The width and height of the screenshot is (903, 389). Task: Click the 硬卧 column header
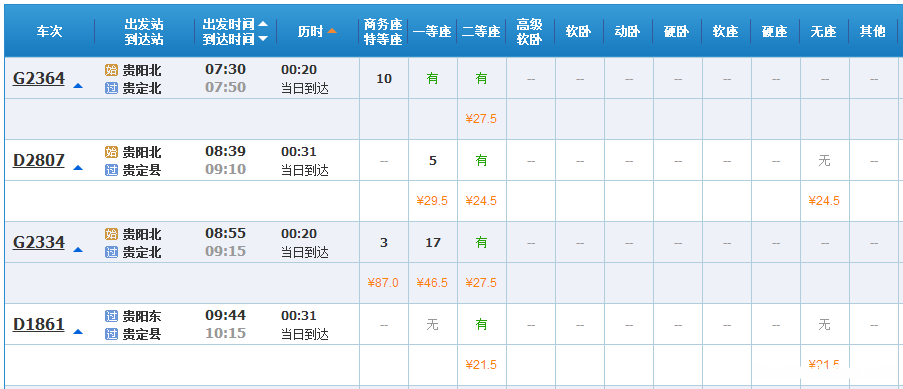click(x=677, y=32)
